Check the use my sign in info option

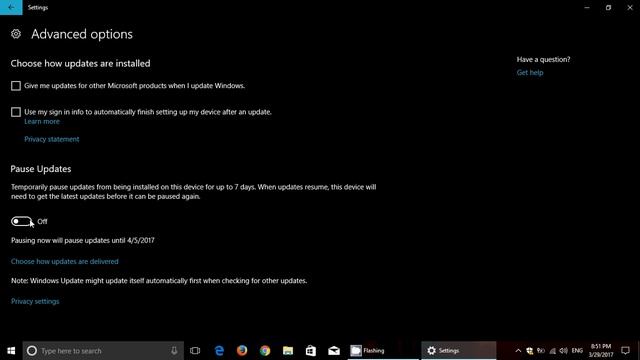point(16,112)
